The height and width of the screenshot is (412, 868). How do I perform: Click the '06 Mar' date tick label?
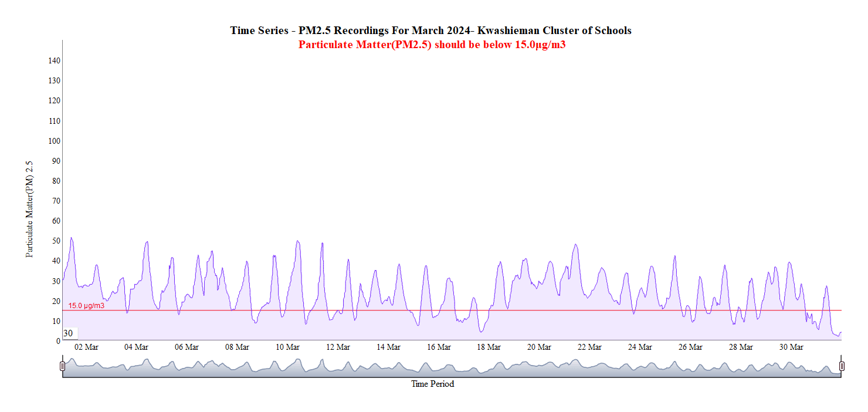187,347
